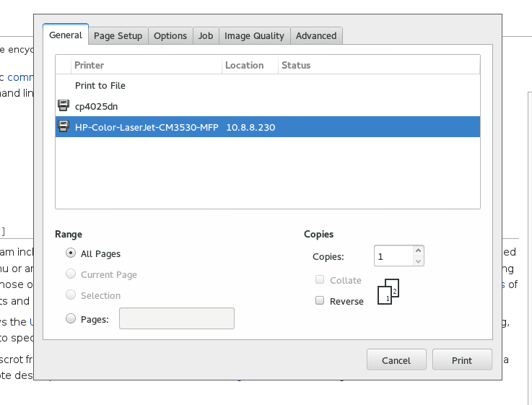Increase copies with the up arrow
This screenshot has height=405, width=532.
(418, 251)
